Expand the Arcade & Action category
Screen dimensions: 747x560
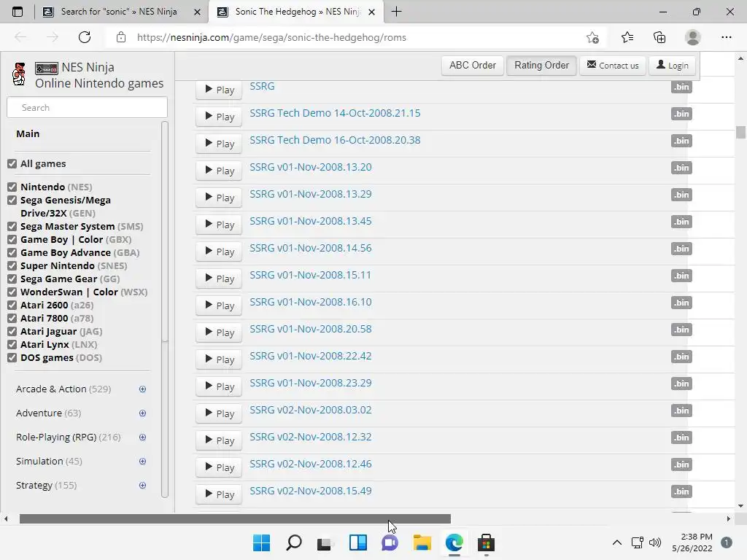[142, 389]
